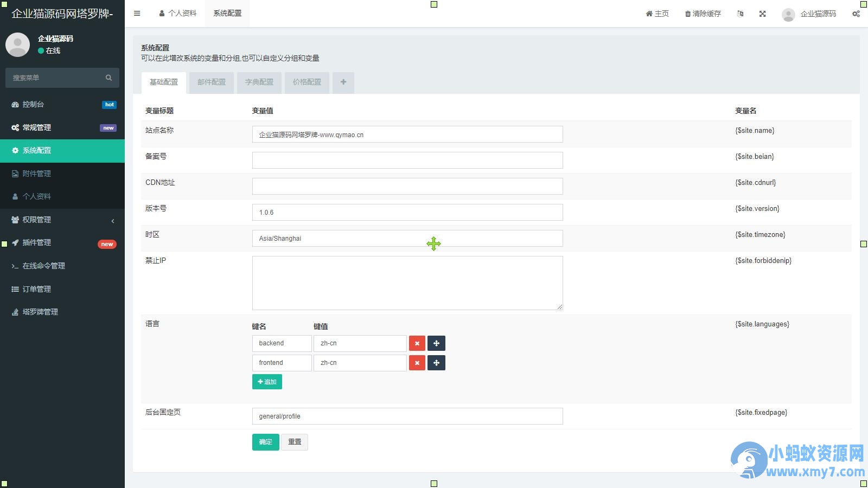Click the fullscreen icon in top bar
The image size is (868, 488).
click(763, 14)
